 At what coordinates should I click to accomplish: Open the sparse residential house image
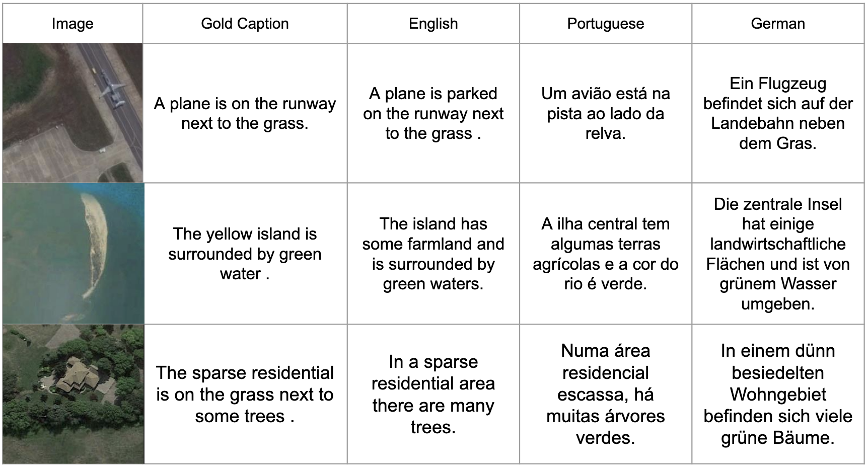[x=74, y=394]
